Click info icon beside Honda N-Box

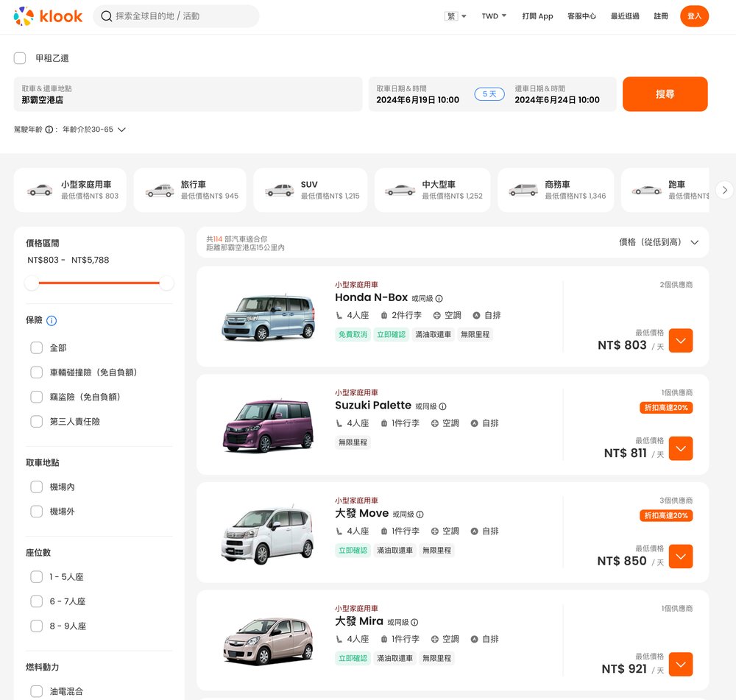[439, 299]
